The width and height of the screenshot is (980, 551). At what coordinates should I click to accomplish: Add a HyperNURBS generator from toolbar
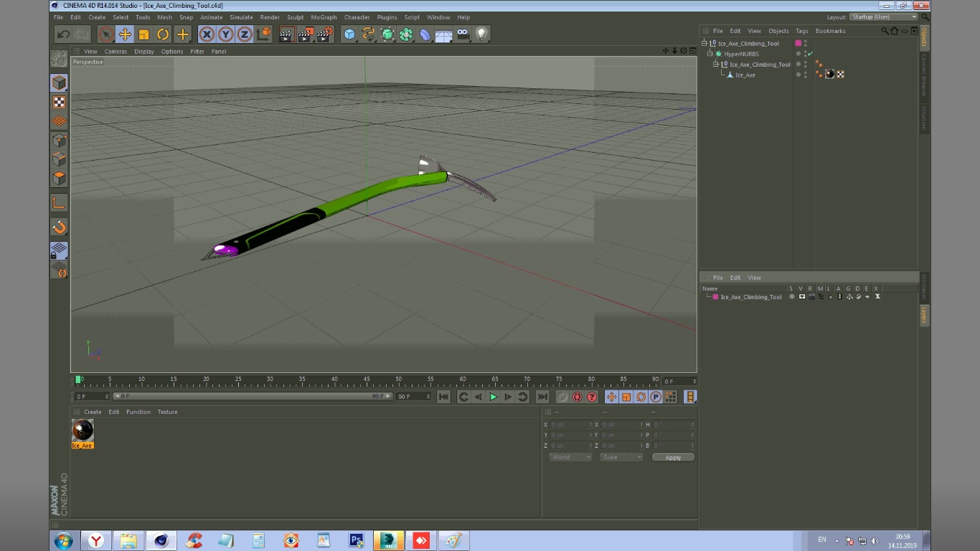[x=387, y=34]
